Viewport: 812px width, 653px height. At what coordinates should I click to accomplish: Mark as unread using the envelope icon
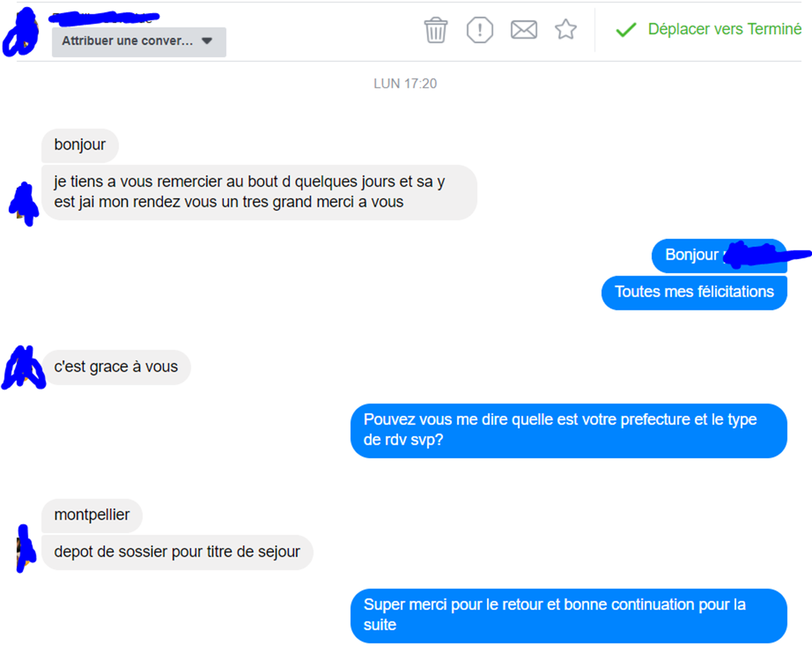(x=523, y=29)
